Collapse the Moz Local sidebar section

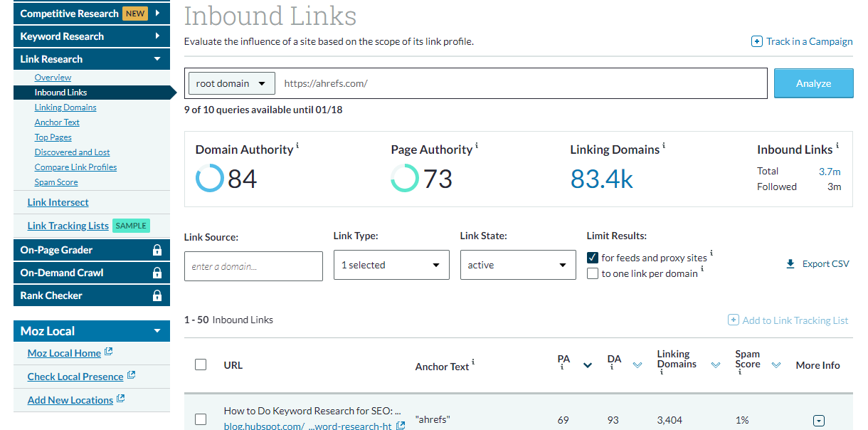tap(157, 331)
